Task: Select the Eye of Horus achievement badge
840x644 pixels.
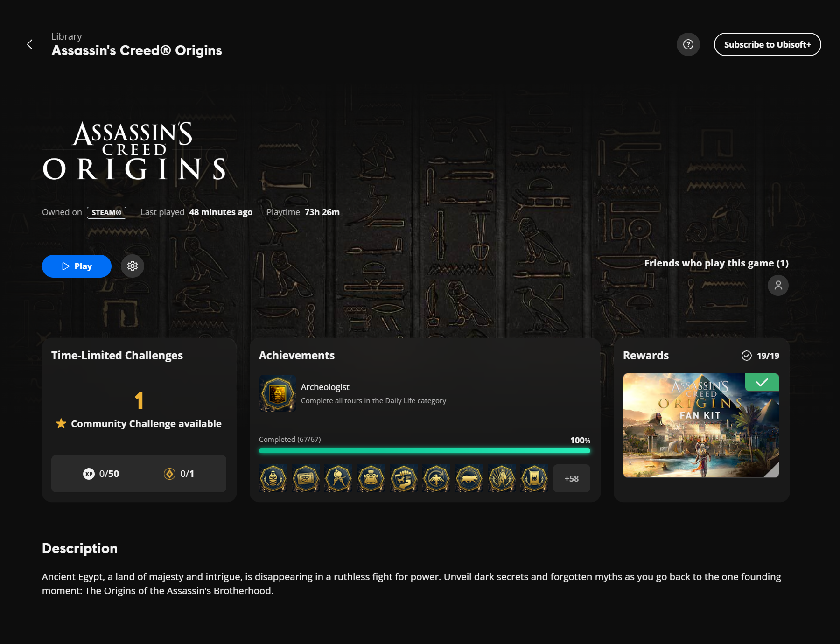Action: [306, 478]
